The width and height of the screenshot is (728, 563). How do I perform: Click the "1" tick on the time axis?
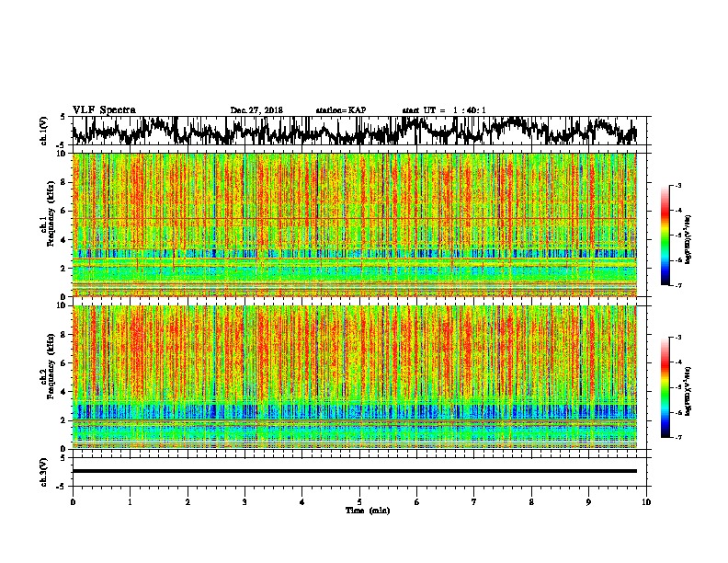tap(130, 502)
